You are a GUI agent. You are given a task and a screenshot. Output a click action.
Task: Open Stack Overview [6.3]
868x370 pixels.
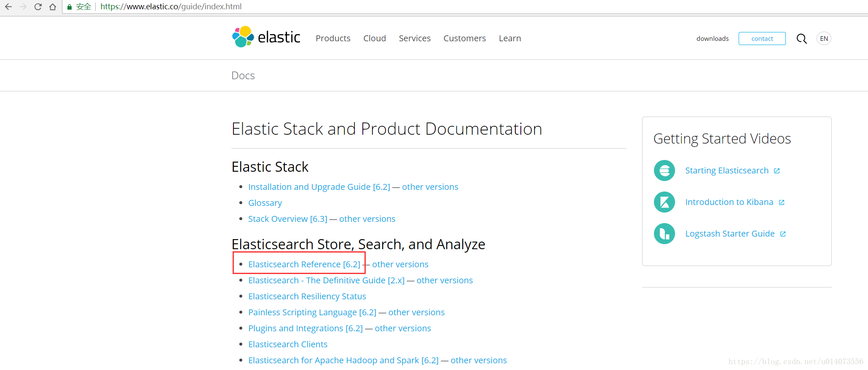(x=288, y=219)
